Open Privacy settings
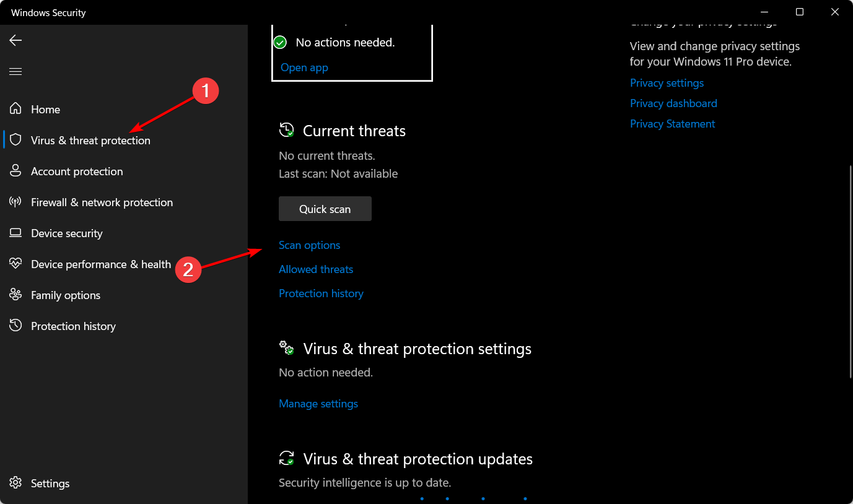The height and width of the screenshot is (504, 853). (667, 82)
